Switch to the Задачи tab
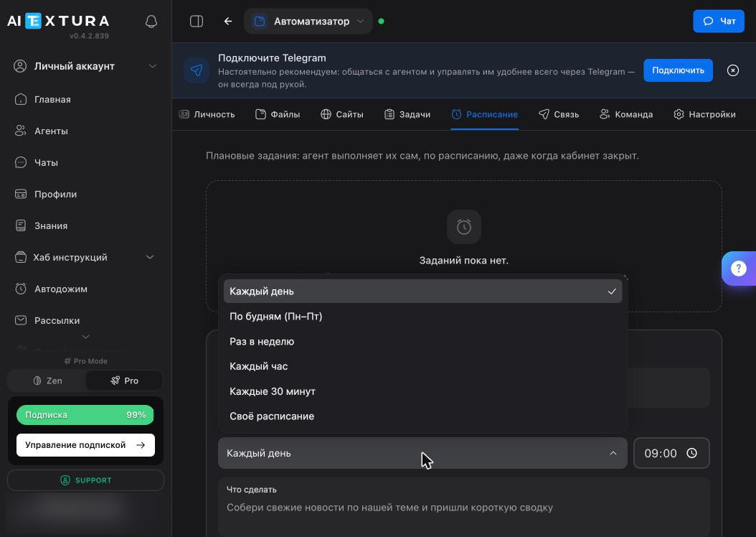Screen dimensions: 756x537 tap(407, 114)
